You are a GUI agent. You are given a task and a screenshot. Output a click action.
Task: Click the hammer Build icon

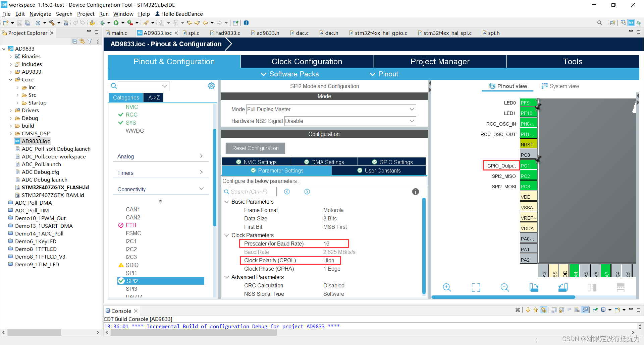point(52,23)
